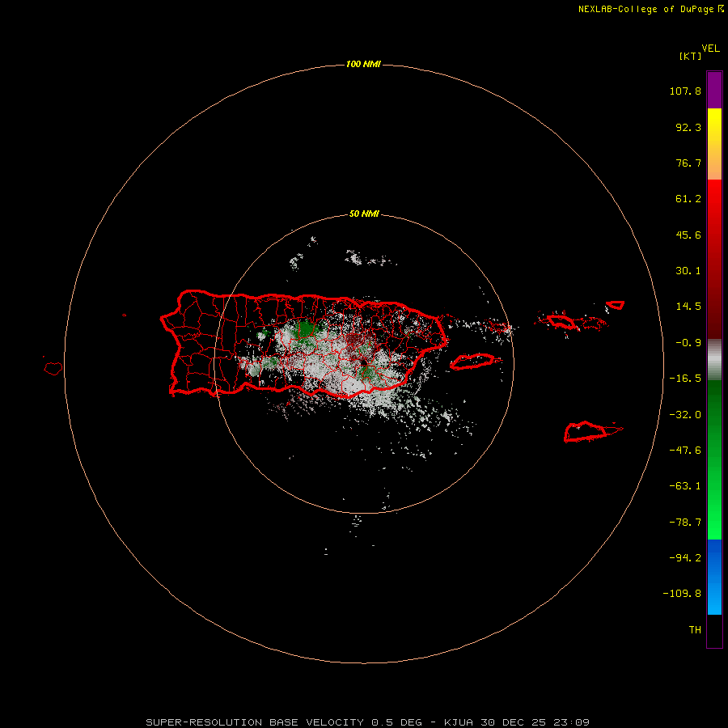728x728 pixels.
Task: Click the 30.1 legend value
Action: pyautogui.click(x=688, y=271)
